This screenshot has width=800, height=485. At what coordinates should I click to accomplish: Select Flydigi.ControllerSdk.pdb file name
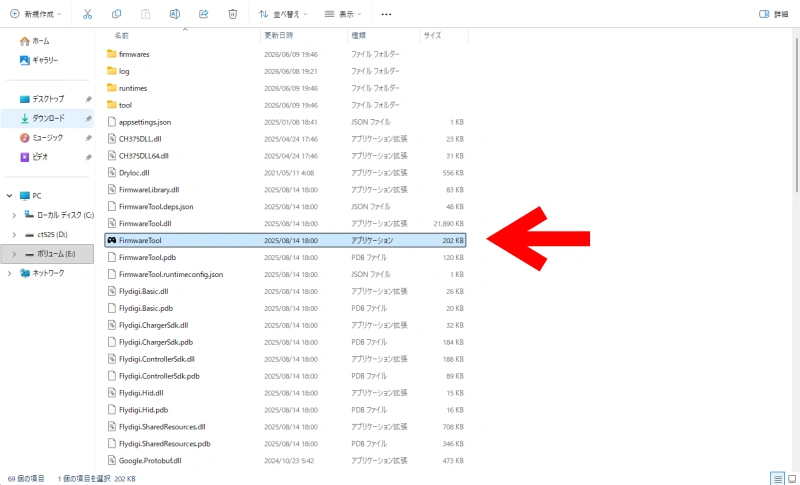159,376
